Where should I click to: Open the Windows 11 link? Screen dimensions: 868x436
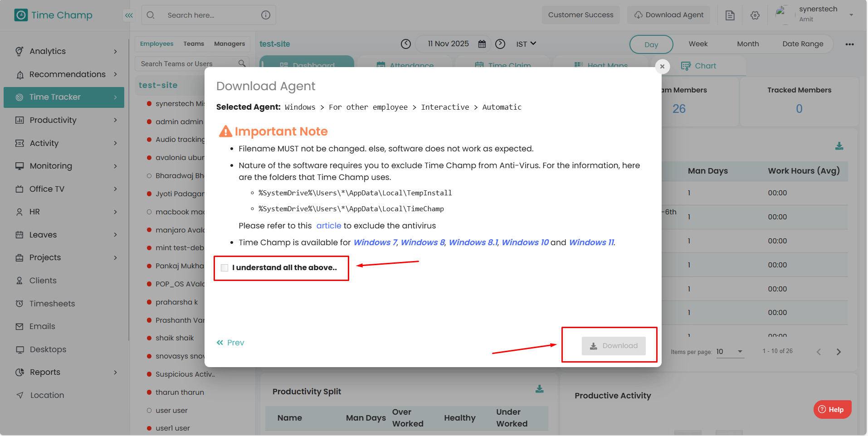click(x=591, y=242)
